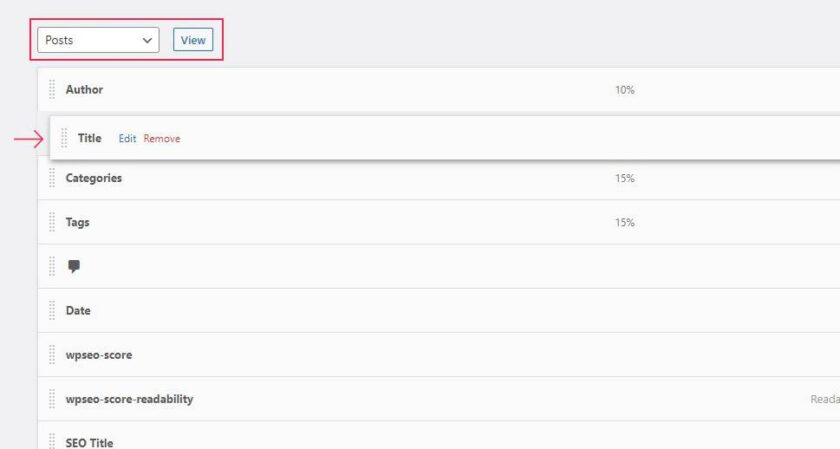Click the View button beside Posts
This screenshot has width=840, height=449.
tap(193, 40)
